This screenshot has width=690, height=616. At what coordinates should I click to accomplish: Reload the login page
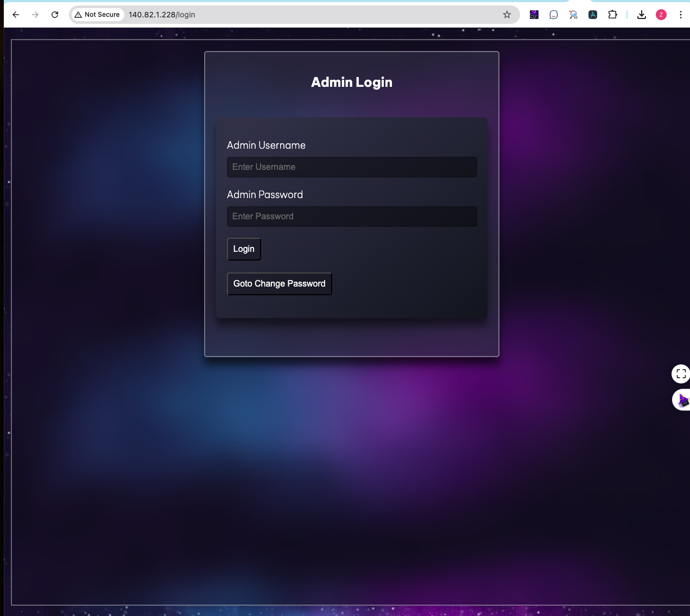click(54, 15)
